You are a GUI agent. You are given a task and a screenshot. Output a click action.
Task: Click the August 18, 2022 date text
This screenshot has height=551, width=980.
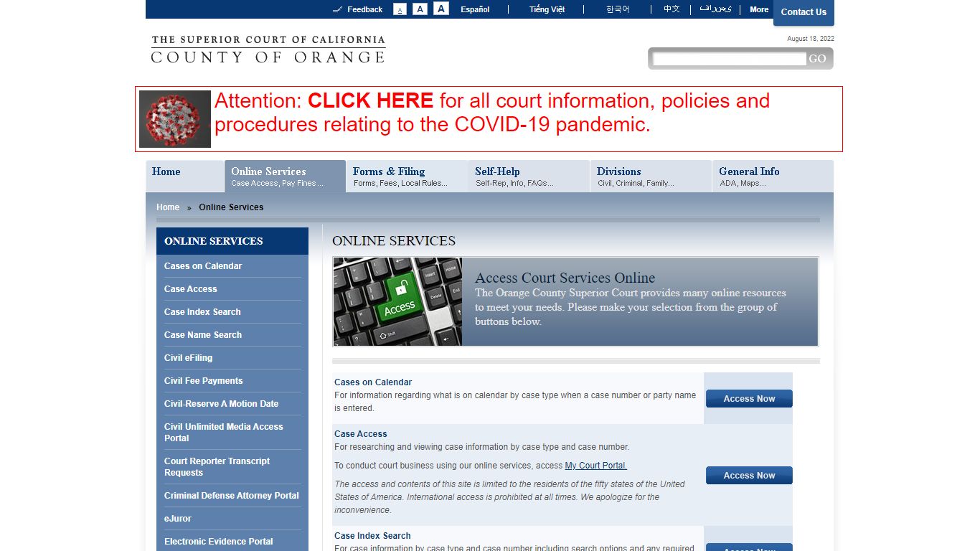pos(811,39)
